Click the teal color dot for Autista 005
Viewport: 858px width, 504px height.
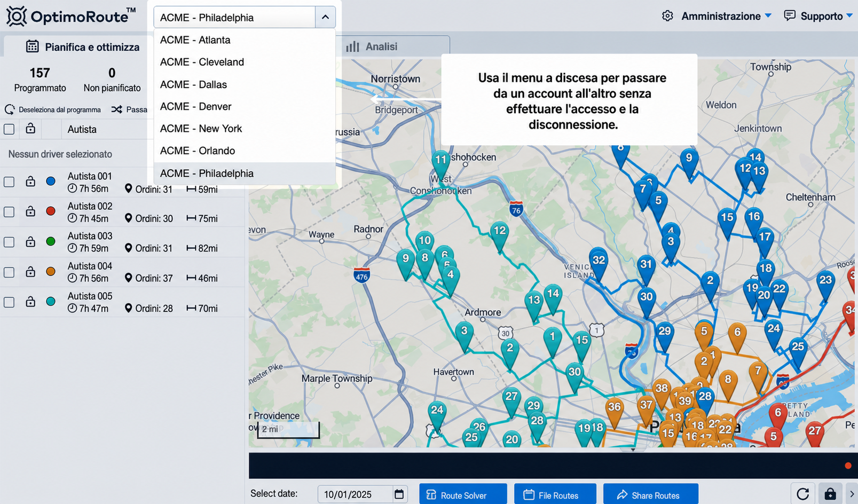[x=51, y=302]
